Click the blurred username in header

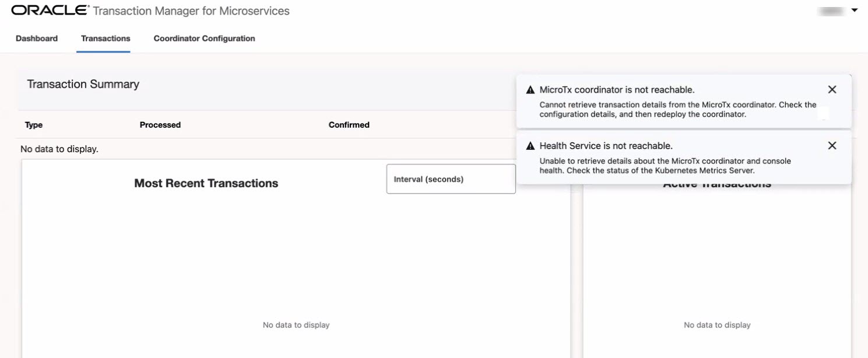(832, 10)
